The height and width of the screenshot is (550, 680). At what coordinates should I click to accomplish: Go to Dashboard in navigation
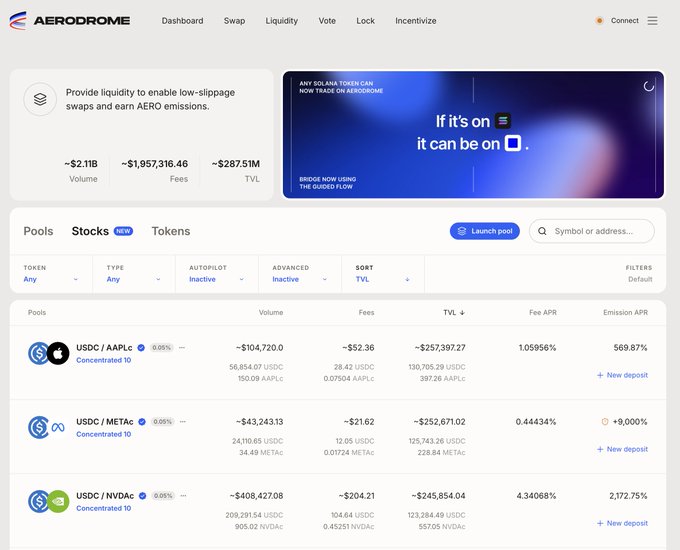point(182,21)
